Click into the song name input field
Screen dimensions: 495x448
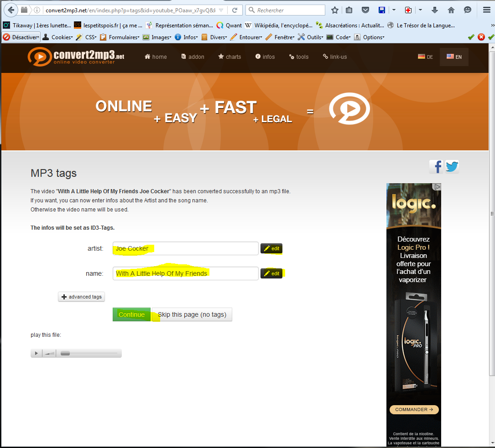(x=186, y=273)
